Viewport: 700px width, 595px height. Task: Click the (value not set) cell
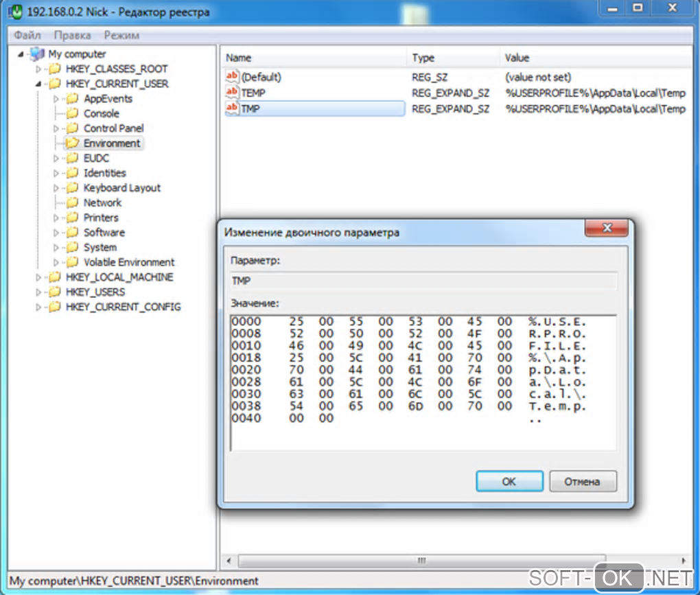(x=538, y=78)
